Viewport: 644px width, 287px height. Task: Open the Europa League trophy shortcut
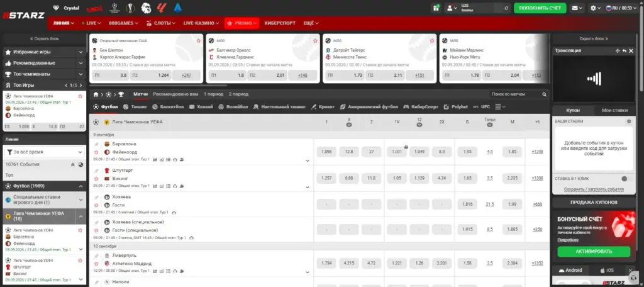point(130,8)
